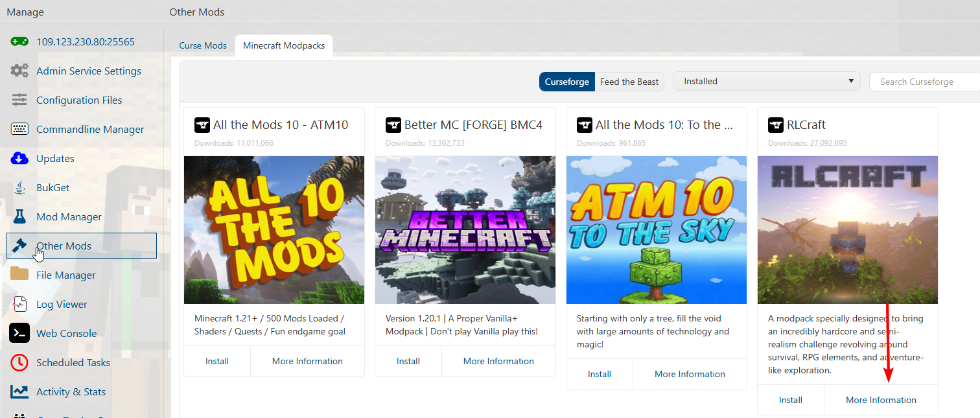The image size is (980, 418).
Task: Select the Curseforge source toggle
Action: pos(566,82)
